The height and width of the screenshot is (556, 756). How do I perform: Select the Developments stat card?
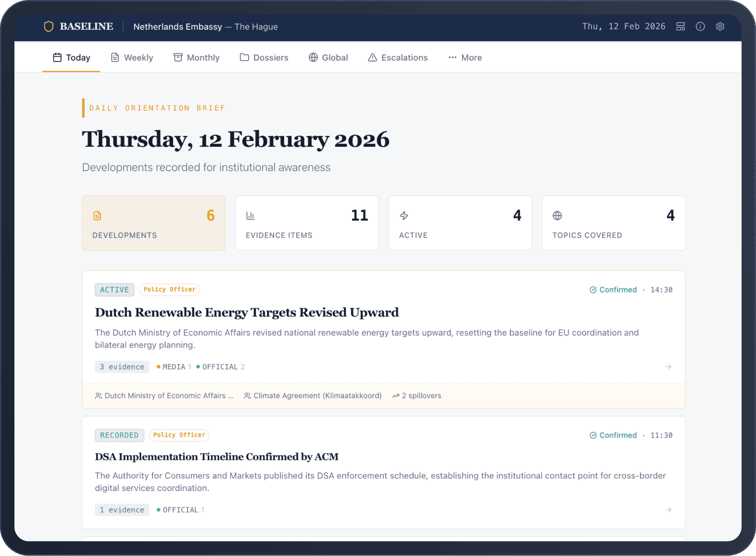click(154, 223)
